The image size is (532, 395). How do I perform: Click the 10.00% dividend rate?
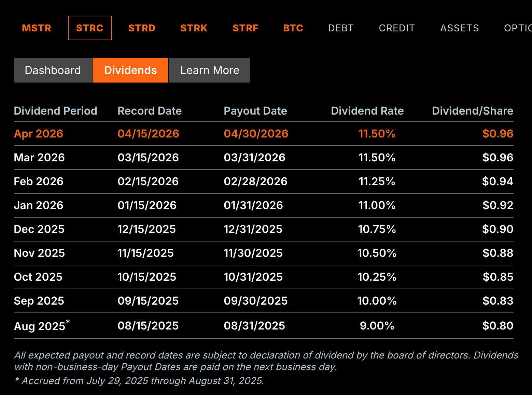[377, 301]
